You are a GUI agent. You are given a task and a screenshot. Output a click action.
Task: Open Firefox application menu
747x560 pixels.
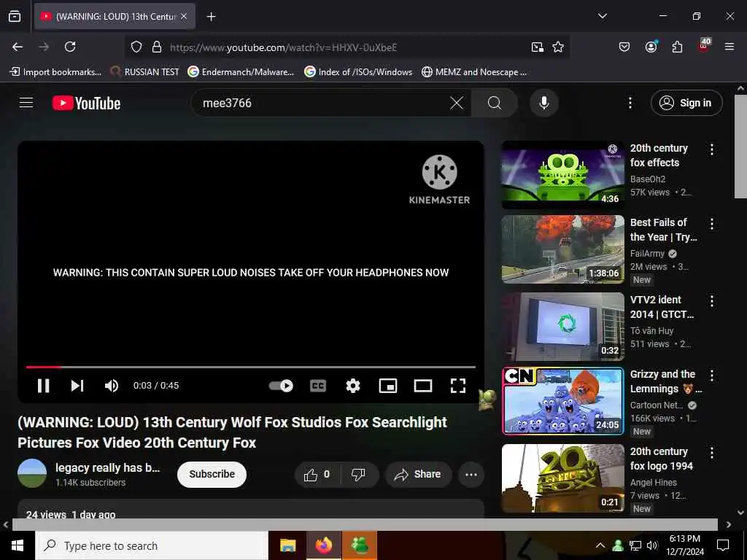729,47
